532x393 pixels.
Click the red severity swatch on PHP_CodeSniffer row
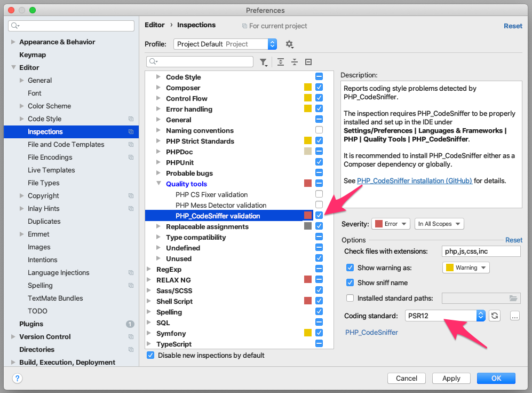pyautogui.click(x=307, y=215)
